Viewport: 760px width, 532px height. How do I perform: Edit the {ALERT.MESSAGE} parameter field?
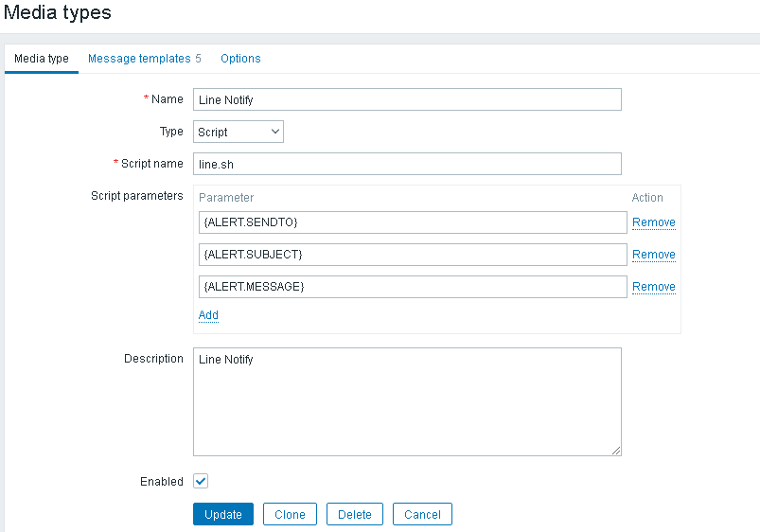pos(413,287)
